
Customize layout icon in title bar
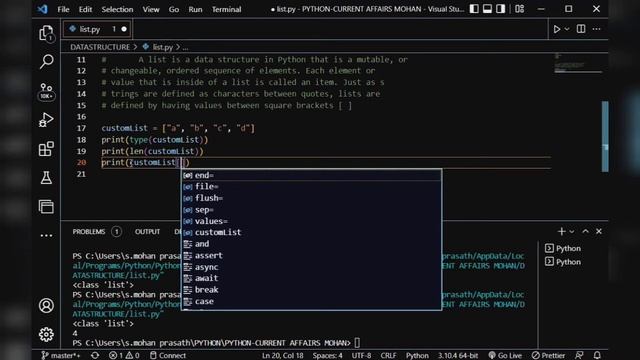tap(519, 9)
